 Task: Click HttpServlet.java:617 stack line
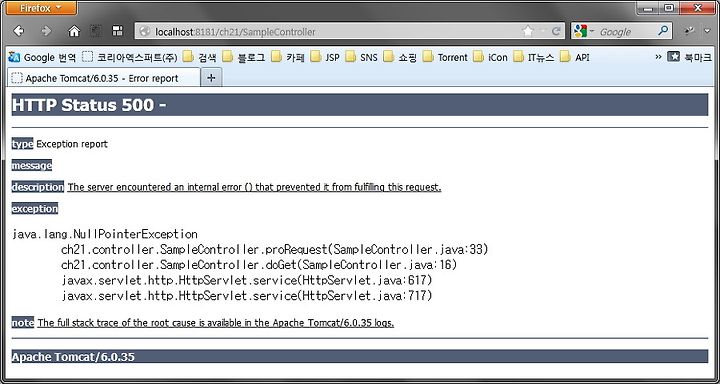point(247,280)
